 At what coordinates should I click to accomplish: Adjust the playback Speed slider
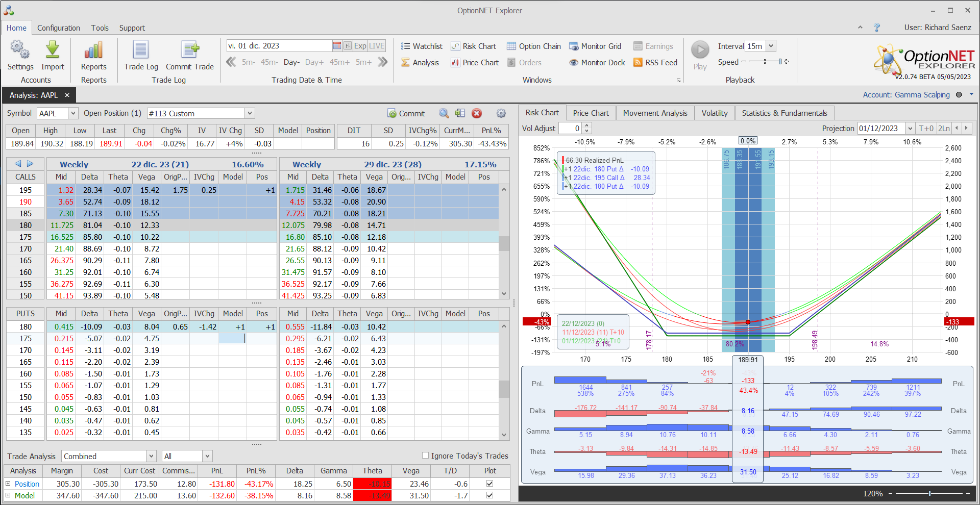(765, 62)
